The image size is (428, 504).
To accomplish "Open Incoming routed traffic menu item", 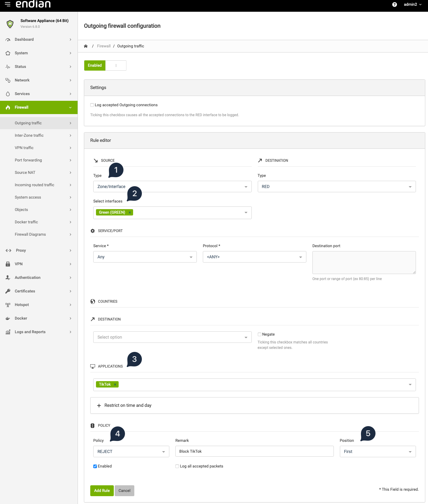I will click(39, 185).
